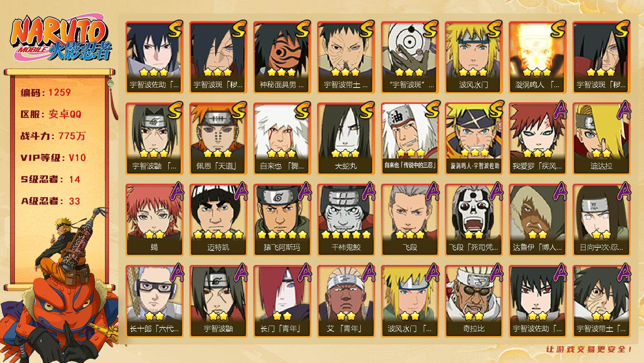Click the Naruto Mobile 火影忍者 logo
Screen dimensions: 644x363
click(x=60, y=39)
